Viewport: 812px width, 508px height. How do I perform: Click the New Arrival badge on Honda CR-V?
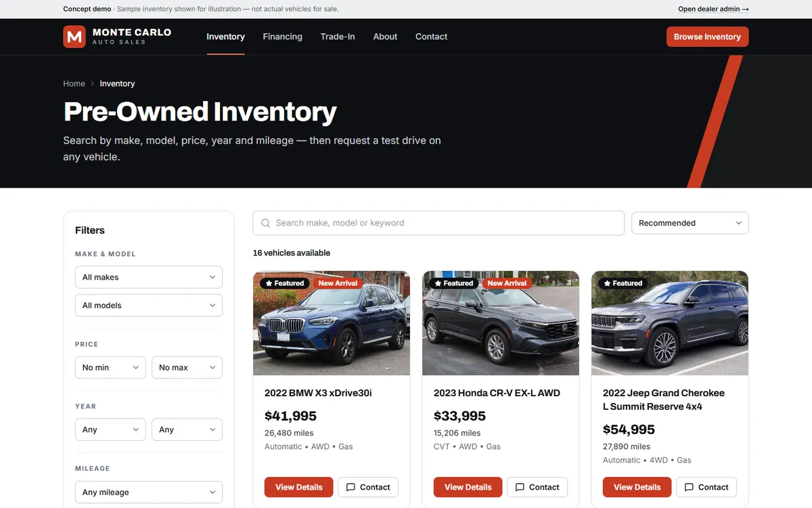pos(507,283)
